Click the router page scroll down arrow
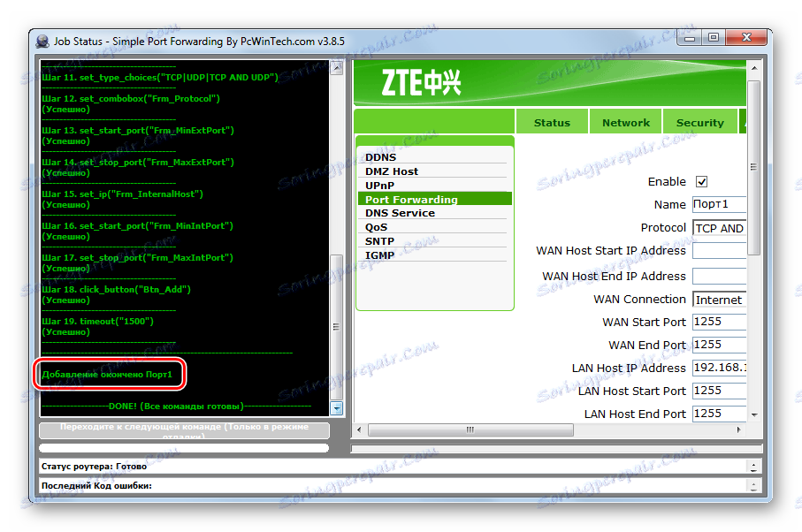802x532 pixels. coord(754,415)
